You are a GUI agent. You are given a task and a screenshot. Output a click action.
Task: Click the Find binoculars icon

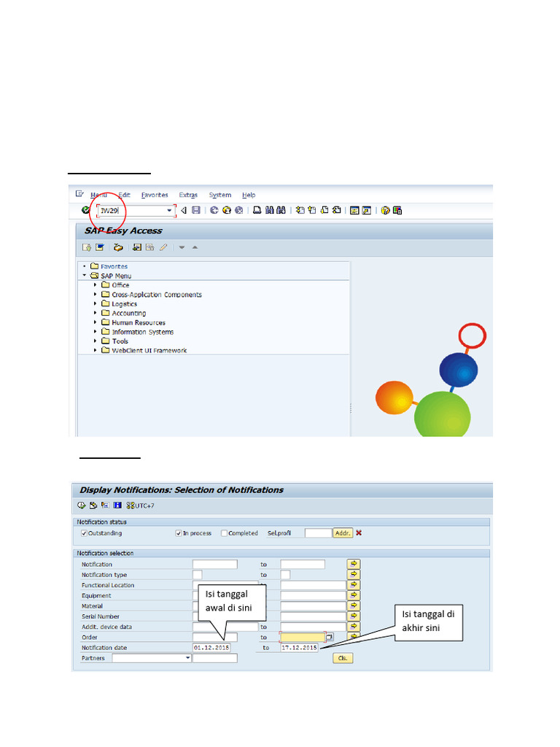click(270, 210)
